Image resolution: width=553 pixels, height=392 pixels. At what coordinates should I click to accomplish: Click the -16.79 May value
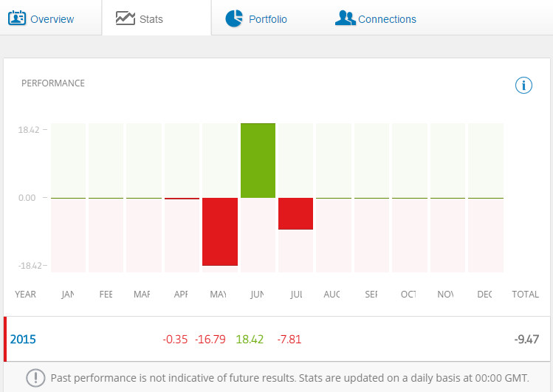[x=211, y=340]
